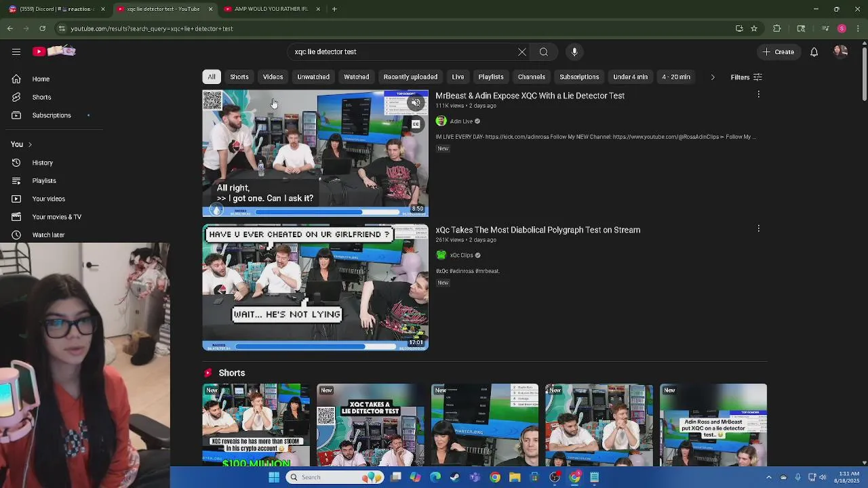Screen dimensions: 868x488
Task: Click the Watch later icon
Action: click(x=16, y=235)
